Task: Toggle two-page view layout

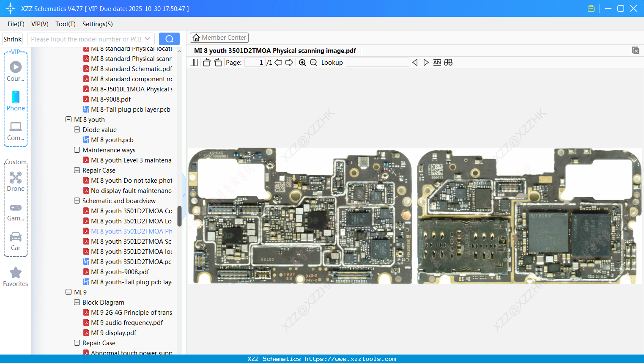Action: (194, 62)
